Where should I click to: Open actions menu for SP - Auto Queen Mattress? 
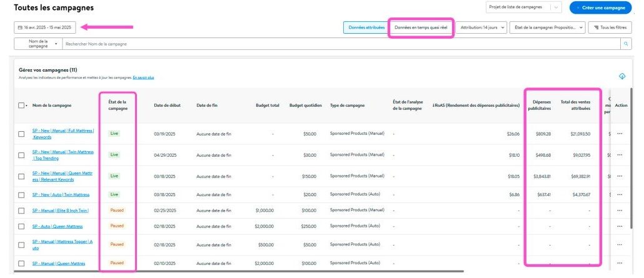[620, 226]
